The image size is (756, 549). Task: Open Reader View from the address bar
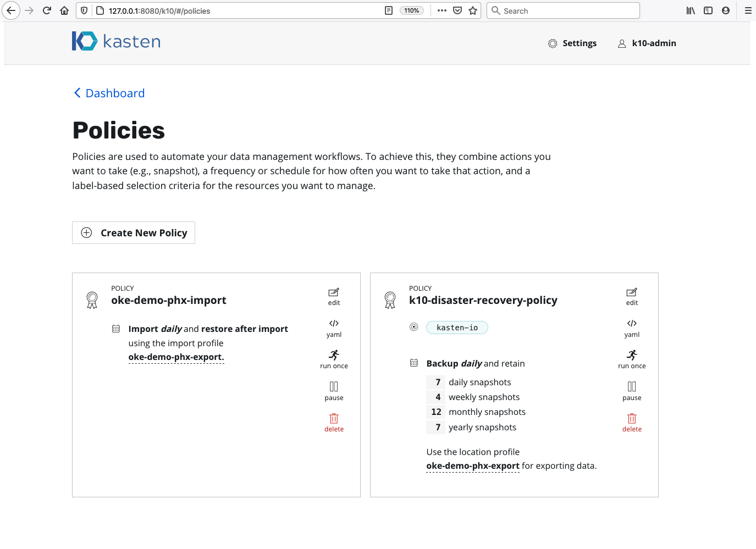388,10
